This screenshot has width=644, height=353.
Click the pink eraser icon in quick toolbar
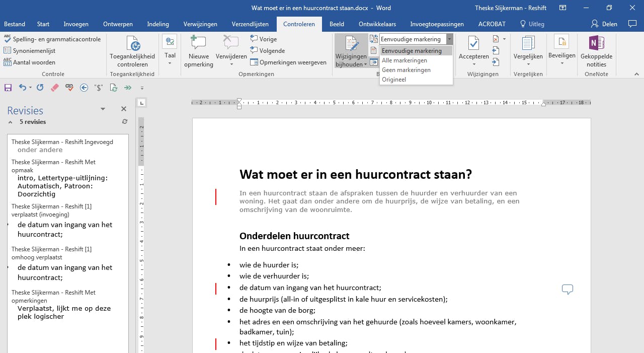click(x=55, y=88)
